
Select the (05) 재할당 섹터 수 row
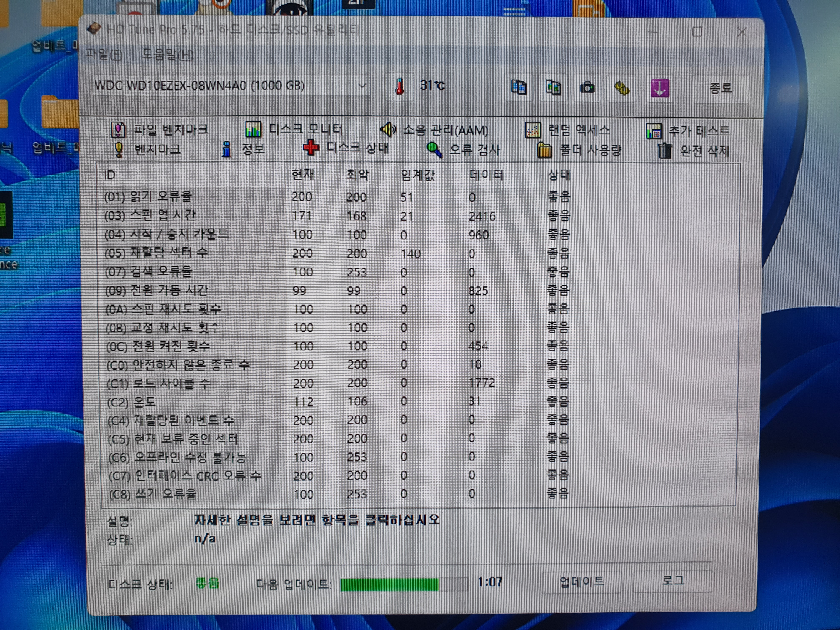coord(418,253)
